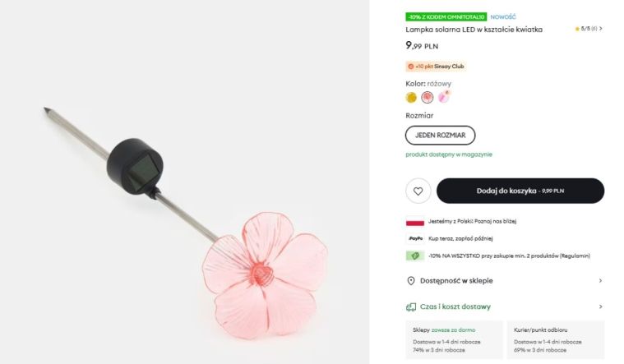Click the Sinsay Club points badge

click(435, 67)
